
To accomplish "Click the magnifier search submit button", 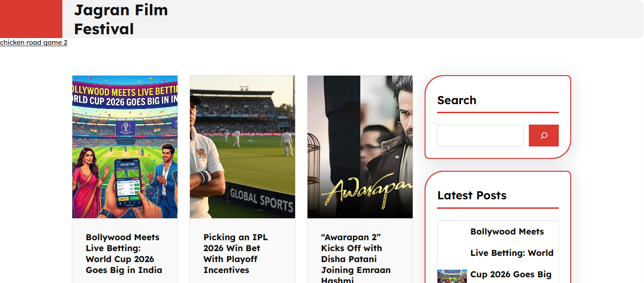I will pyautogui.click(x=544, y=136).
